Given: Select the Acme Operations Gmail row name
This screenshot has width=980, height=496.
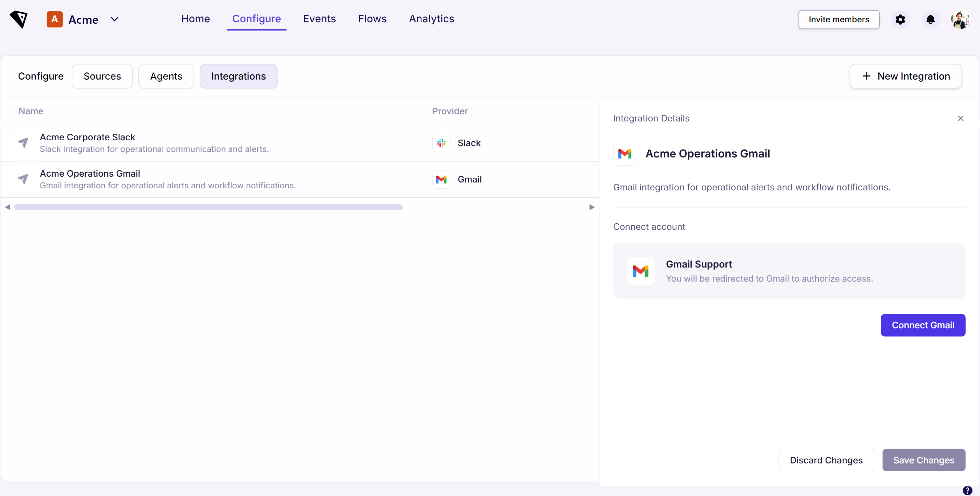Looking at the screenshot, I should point(90,174).
